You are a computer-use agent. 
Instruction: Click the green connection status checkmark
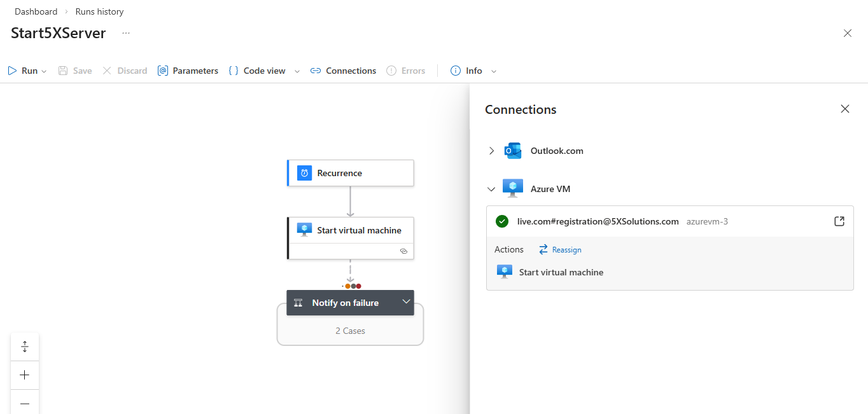click(502, 221)
